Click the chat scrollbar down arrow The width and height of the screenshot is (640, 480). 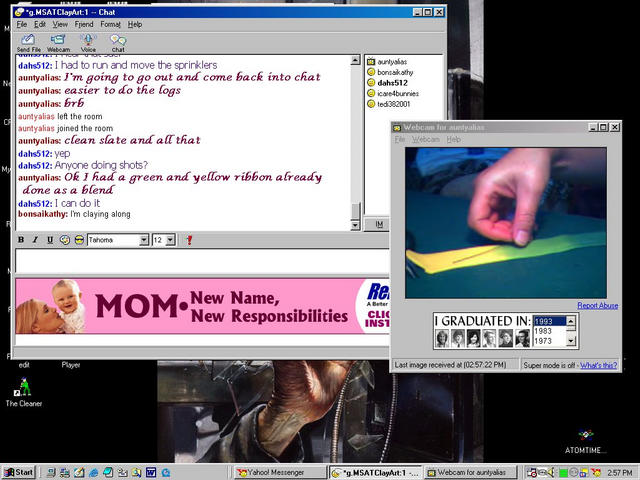click(355, 225)
